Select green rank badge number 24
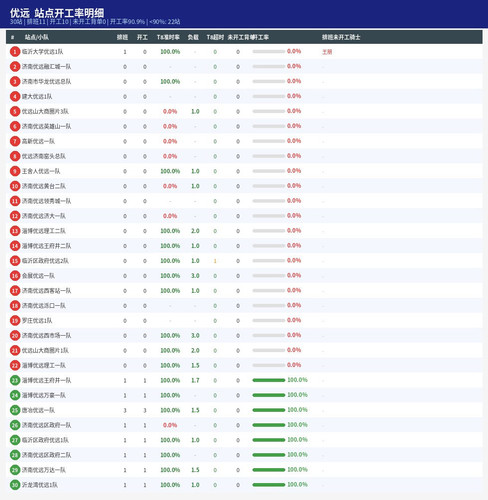The height and width of the screenshot is (500, 488). pos(15,395)
